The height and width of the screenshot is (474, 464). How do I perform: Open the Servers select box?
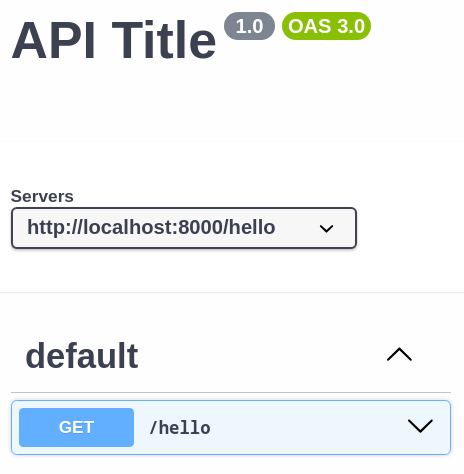tap(184, 228)
